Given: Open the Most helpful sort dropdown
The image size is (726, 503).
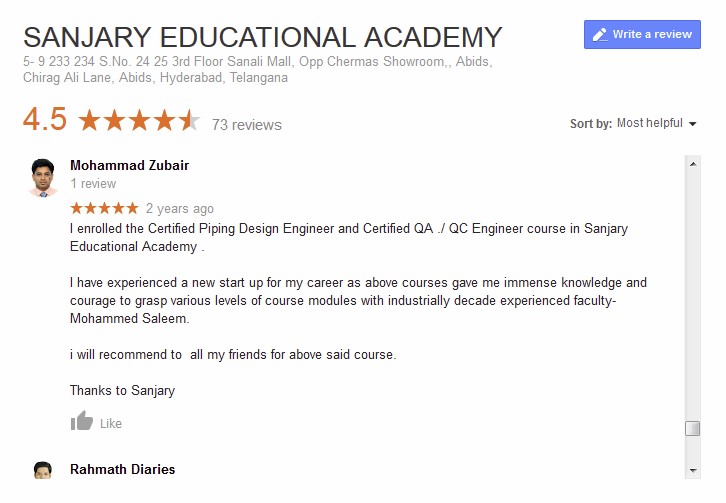Looking at the screenshot, I should tap(644, 123).
